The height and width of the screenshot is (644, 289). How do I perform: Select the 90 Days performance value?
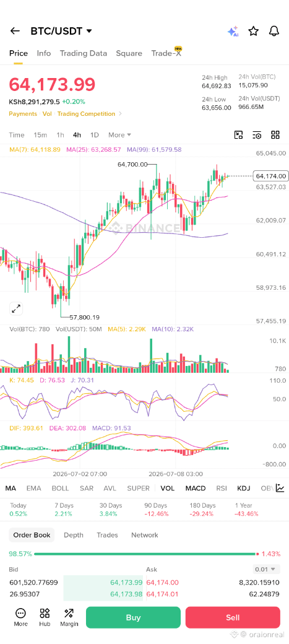157,514
